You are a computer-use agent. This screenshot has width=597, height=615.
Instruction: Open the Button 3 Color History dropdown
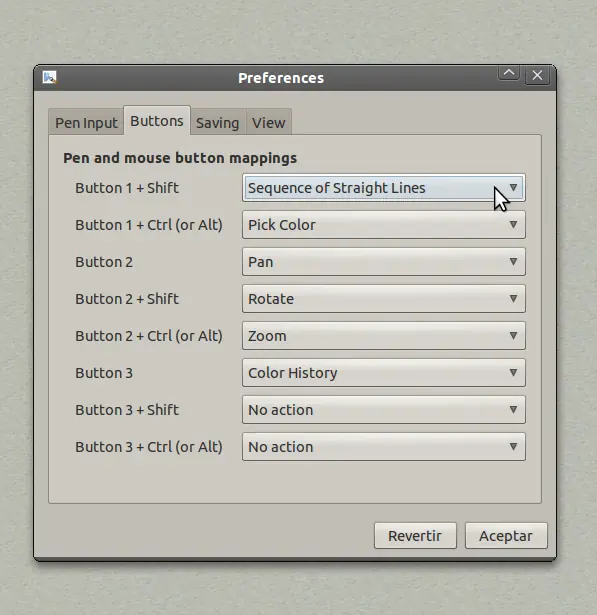[384, 373]
